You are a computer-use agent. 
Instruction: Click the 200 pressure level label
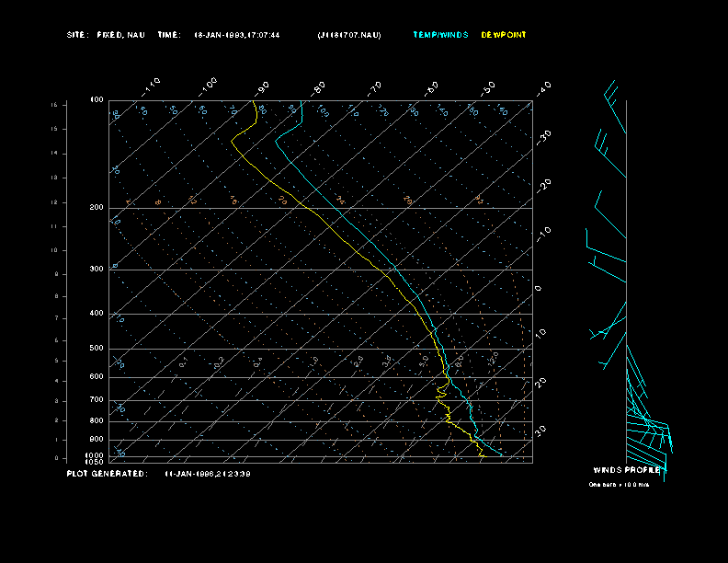pos(96,208)
